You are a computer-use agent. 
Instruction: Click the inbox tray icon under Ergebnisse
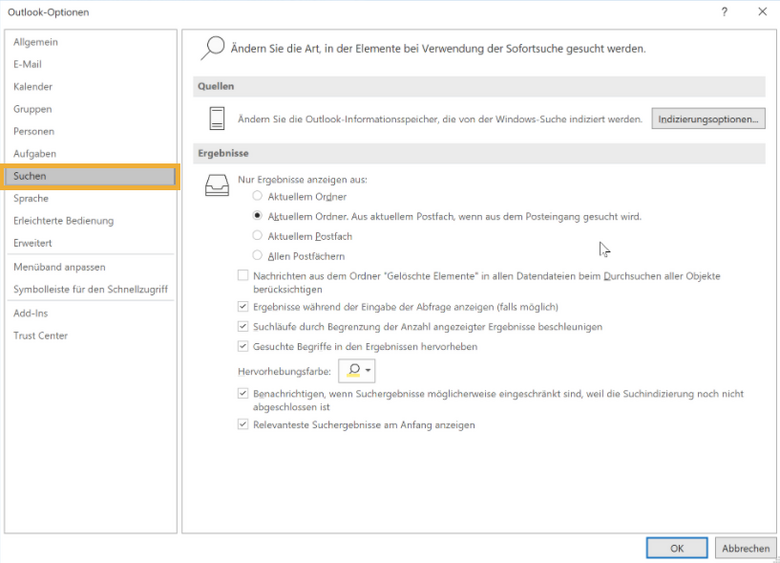tap(217, 185)
